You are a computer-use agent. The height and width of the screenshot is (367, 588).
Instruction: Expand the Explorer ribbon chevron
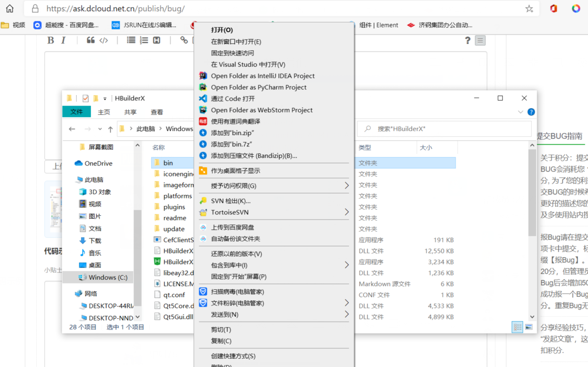[521, 112]
